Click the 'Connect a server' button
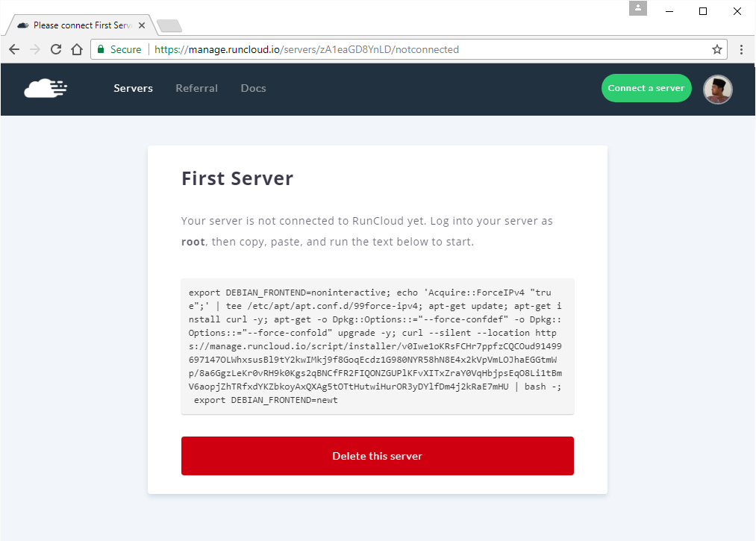Viewport: 756px width, 541px height. [x=646, y=88]
